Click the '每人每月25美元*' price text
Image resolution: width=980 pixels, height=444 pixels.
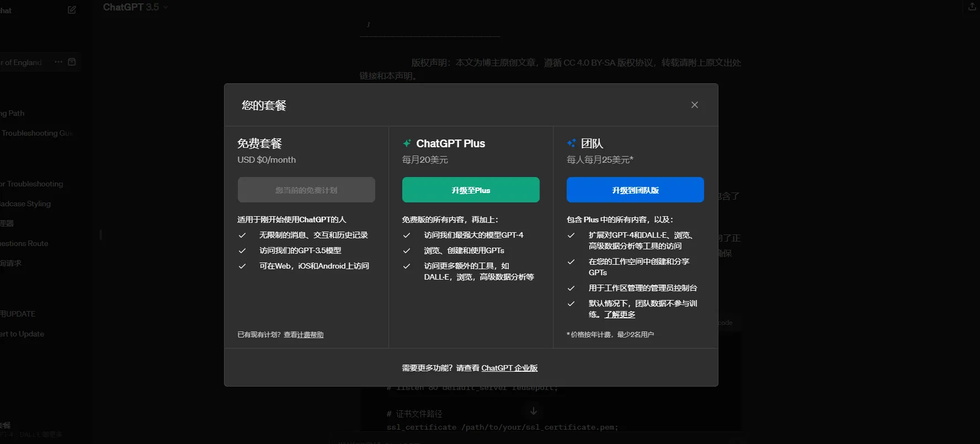pos(600,160)
